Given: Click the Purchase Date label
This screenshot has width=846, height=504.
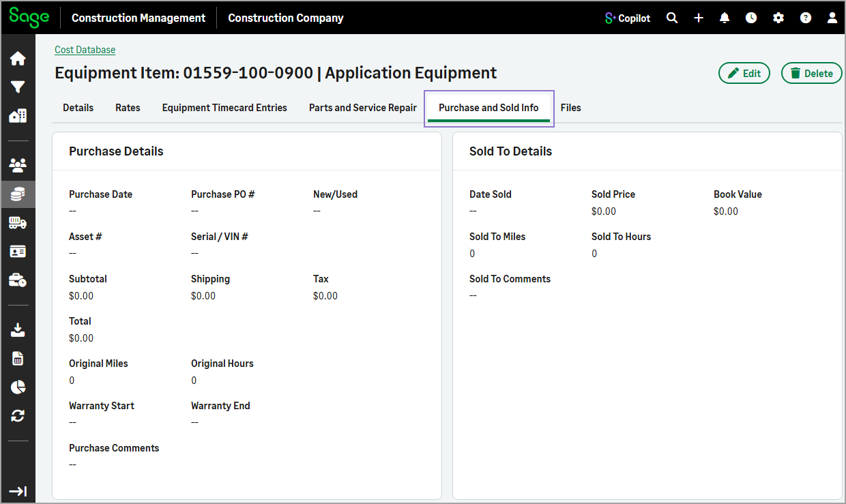Looking at the screenshot, I should click(101, 194).
